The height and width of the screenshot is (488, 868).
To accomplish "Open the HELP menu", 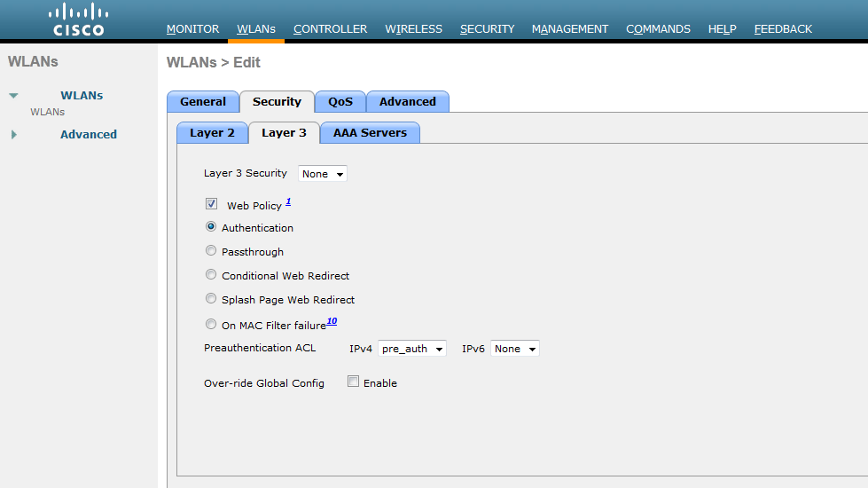I will [722, 28].
